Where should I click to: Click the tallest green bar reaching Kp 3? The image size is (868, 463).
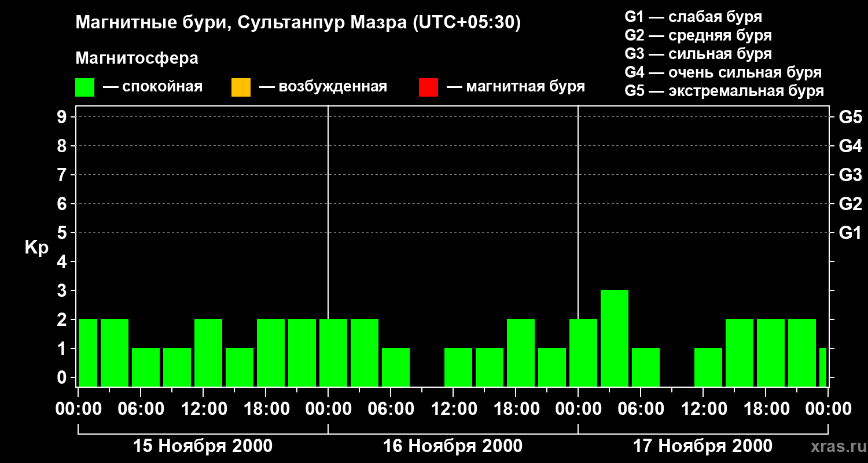(x=615, y=338)
